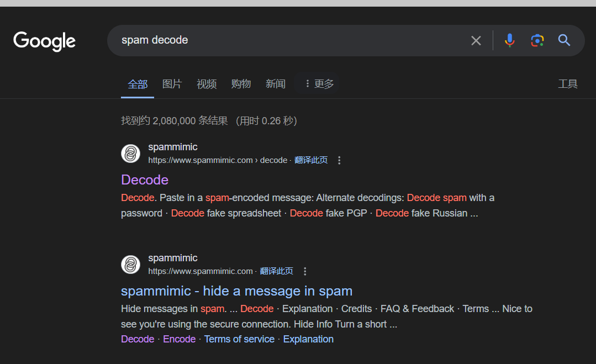Screen dimensions: 596x364
Task: Open the 工具 search tools
Action: click(x=568, y=84)
